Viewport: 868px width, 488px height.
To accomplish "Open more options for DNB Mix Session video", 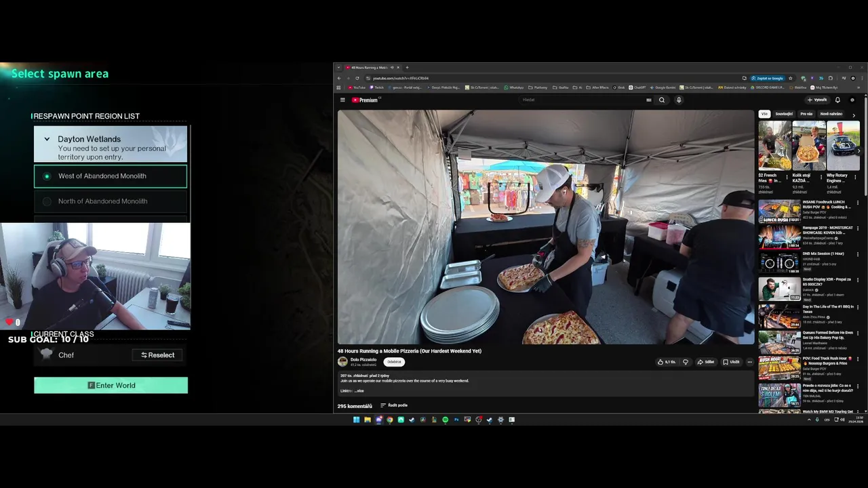I will click(858, 255).
